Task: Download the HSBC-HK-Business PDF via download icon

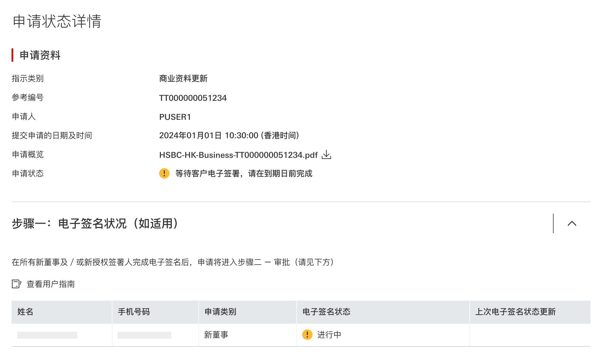Action: coord(326,155)
